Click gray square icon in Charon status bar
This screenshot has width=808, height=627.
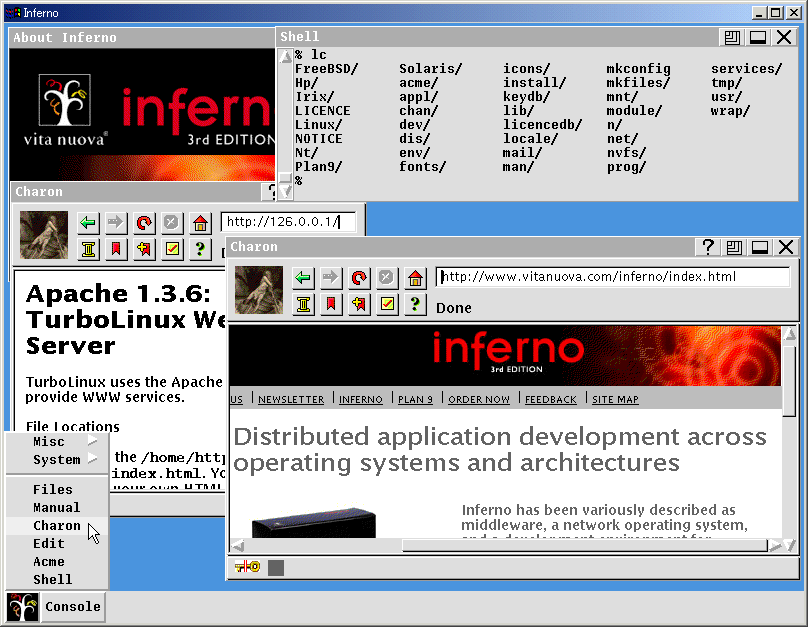pos(276,568)
